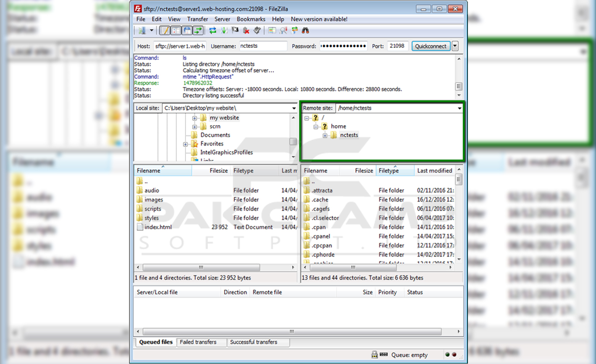This screenshot has width=596, height=364.
Task: Select the index.html file icon
Action: pos(140,227)
